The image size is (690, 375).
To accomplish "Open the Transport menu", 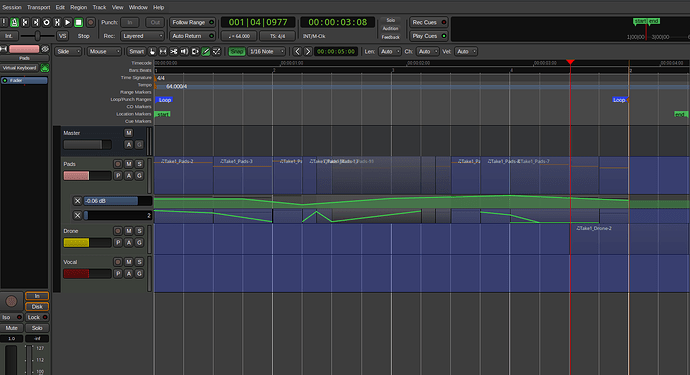I will pyautogui.click(x=38, y=7).
